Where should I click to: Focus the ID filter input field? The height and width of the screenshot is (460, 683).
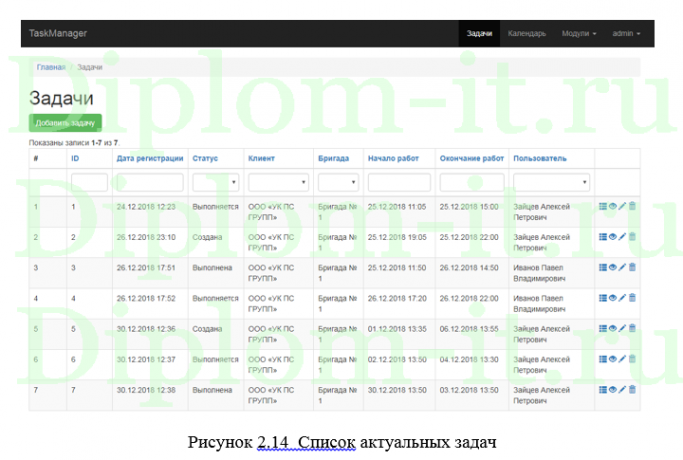coord(89,182)
